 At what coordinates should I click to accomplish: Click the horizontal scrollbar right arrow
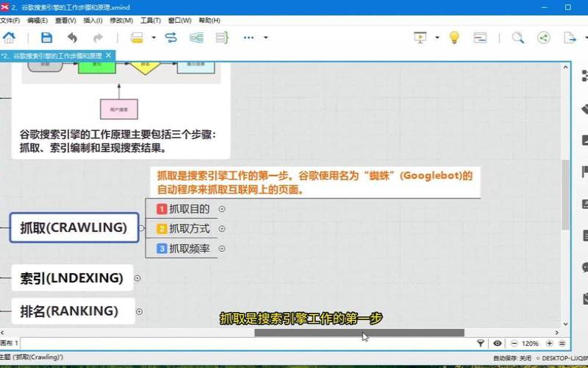pos(557,333)
